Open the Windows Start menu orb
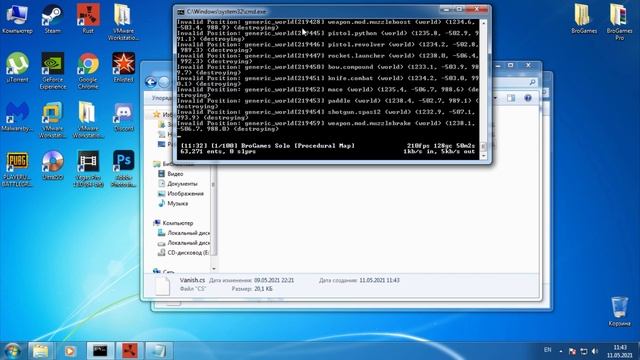This screenshot has height=360, width=640. (x=12, y=351)
